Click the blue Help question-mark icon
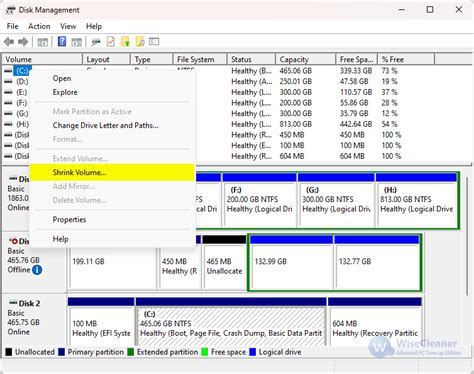 (x=62, y=42)
